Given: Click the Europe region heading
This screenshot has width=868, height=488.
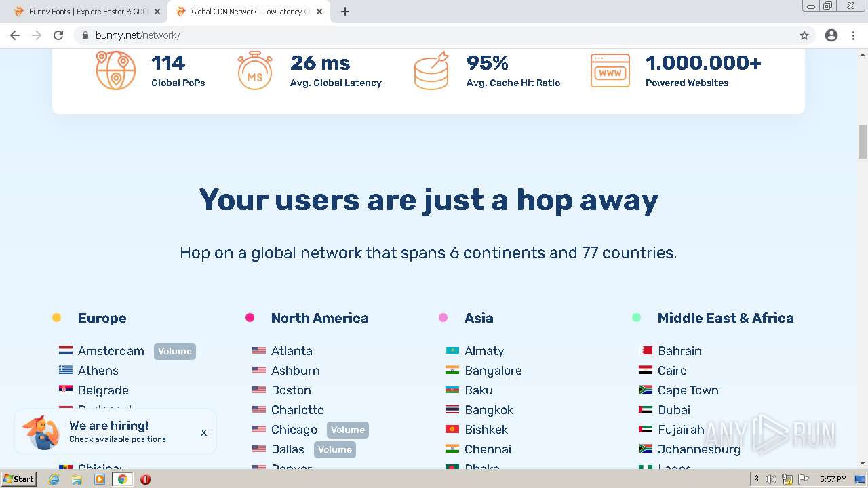Looking at the screenshot, I should (x=102, y=318).
